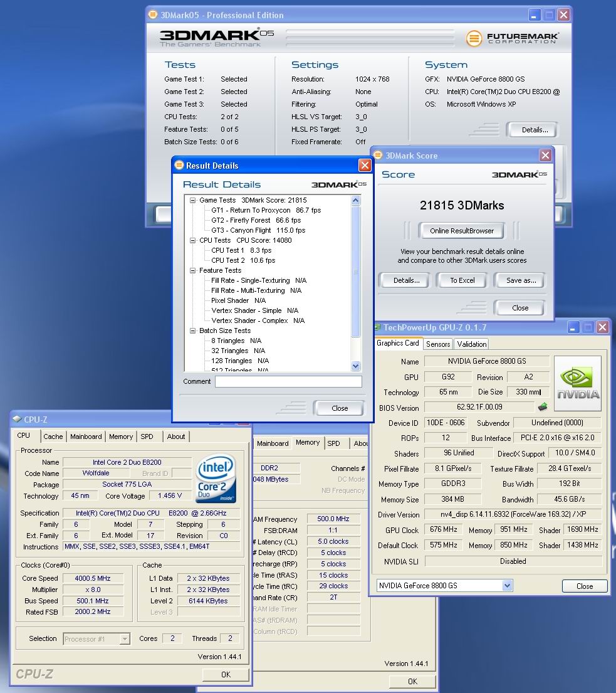The image size is (616, 693).
Task: Click the System Details... button in 3DMark05
Action: coord(535,130)
